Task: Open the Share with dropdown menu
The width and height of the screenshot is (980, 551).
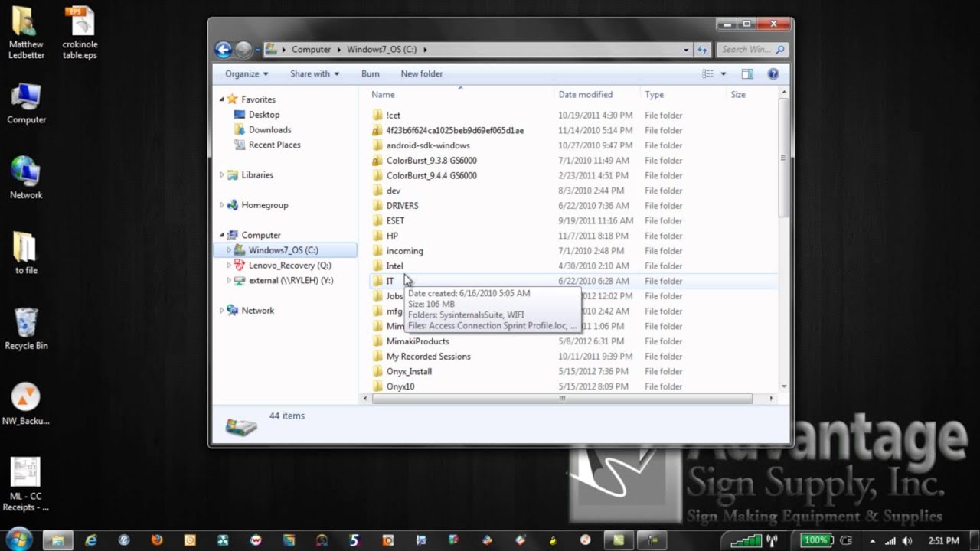Action: pos(315,74)
